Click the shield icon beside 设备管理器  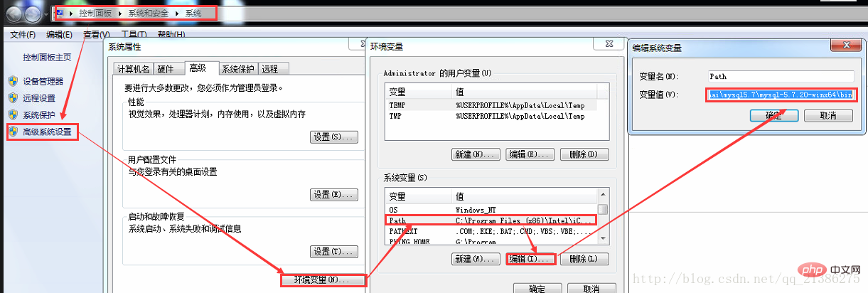point(12,80)
